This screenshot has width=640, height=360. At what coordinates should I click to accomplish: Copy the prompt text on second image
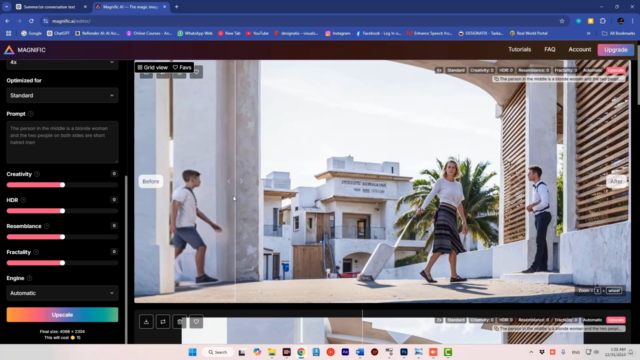[496, 329]
